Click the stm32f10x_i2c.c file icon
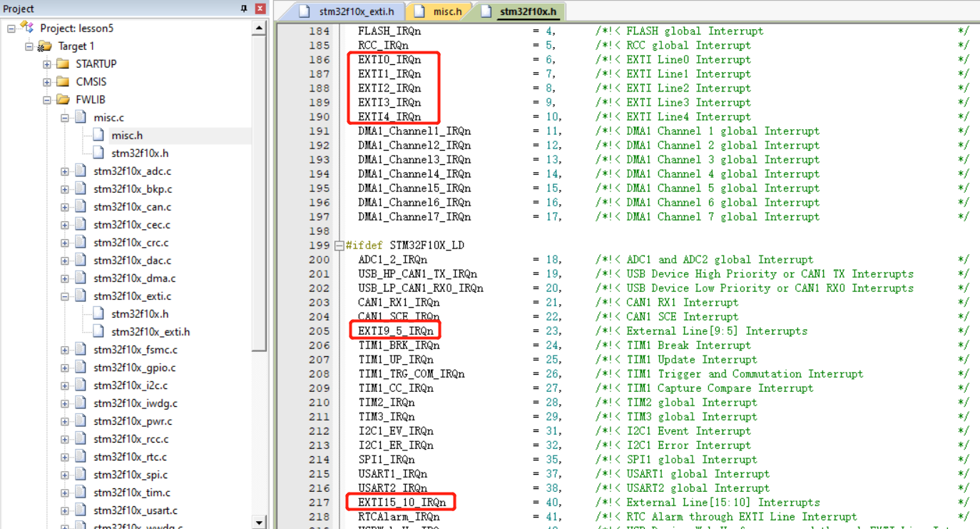The width and height of the screenshot is (980, 529). [x=81, y=386]
